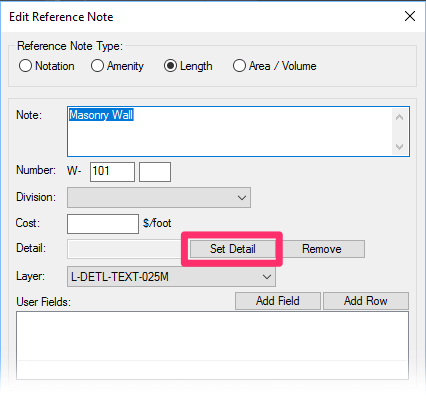Screen dimensions: 426x404
Task: Click the empty suffix box beside 101
Action: [155, 172]
